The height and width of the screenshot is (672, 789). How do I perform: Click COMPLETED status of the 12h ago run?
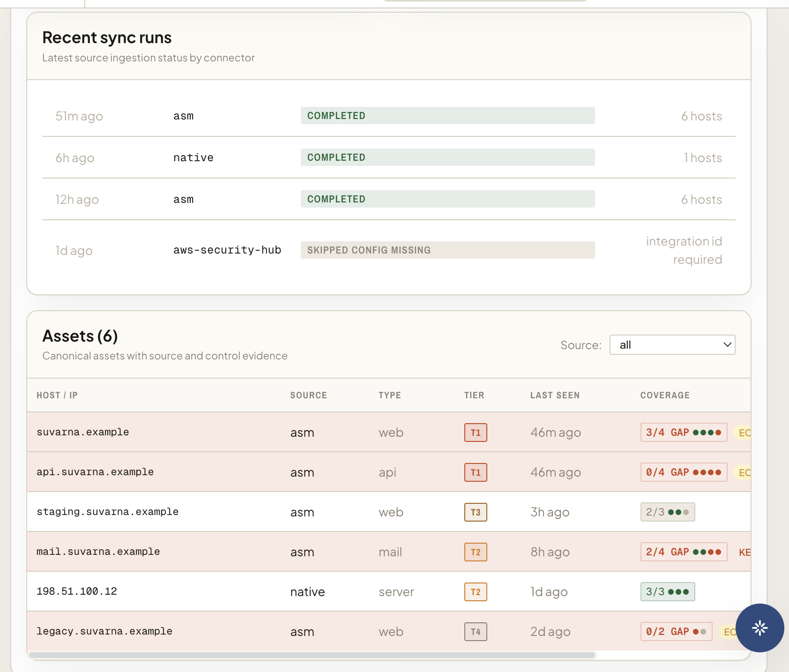pyautogui.click(x=448, y=199)
